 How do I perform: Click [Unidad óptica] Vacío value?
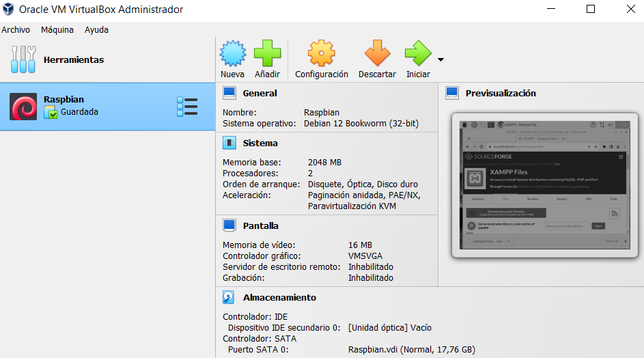390,327
